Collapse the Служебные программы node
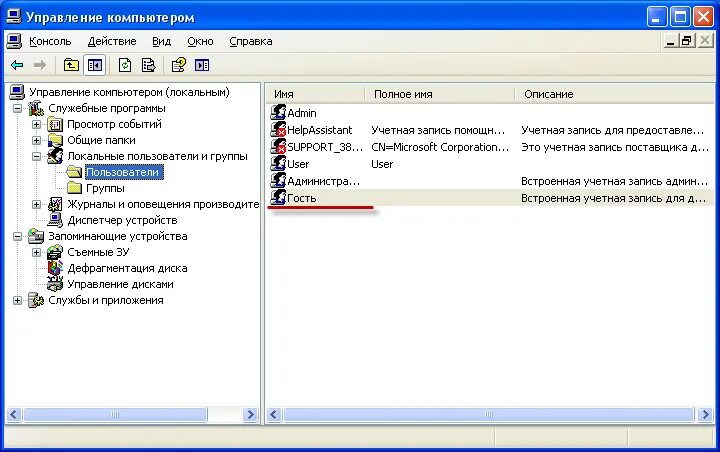 coord(17,108)
